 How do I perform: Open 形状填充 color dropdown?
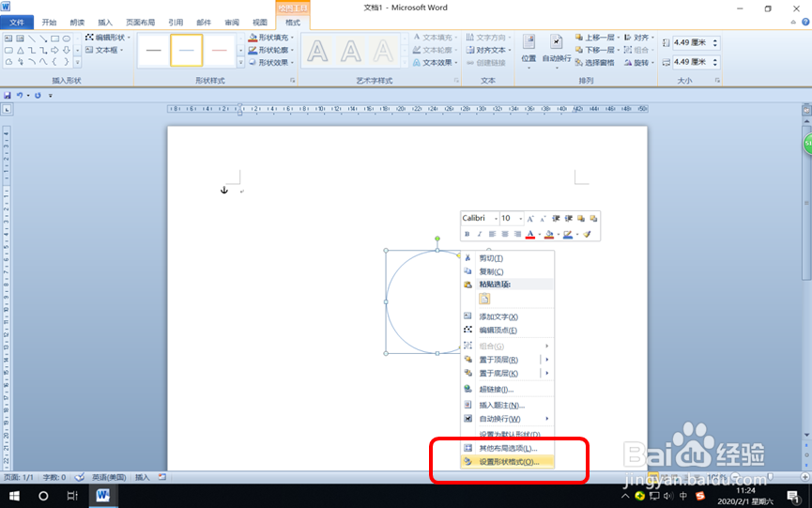tap(271, 38)
